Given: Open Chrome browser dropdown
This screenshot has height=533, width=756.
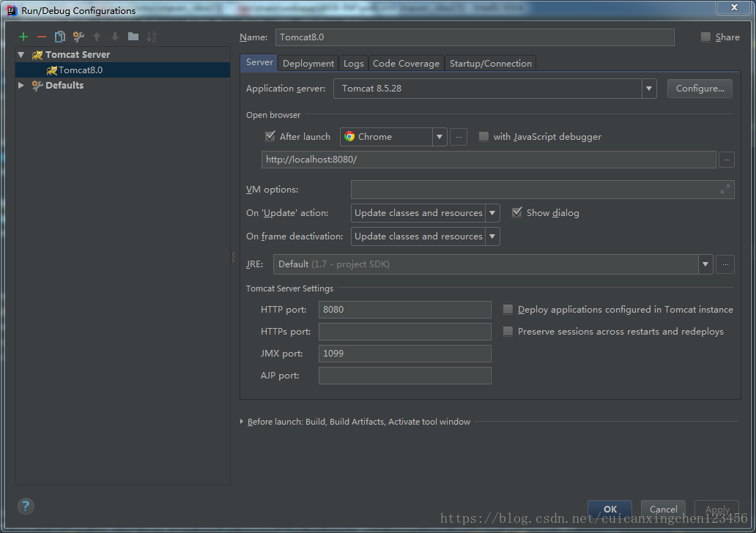Looking at the screenshot, I should pyautogui.click(x=440, y=137).
